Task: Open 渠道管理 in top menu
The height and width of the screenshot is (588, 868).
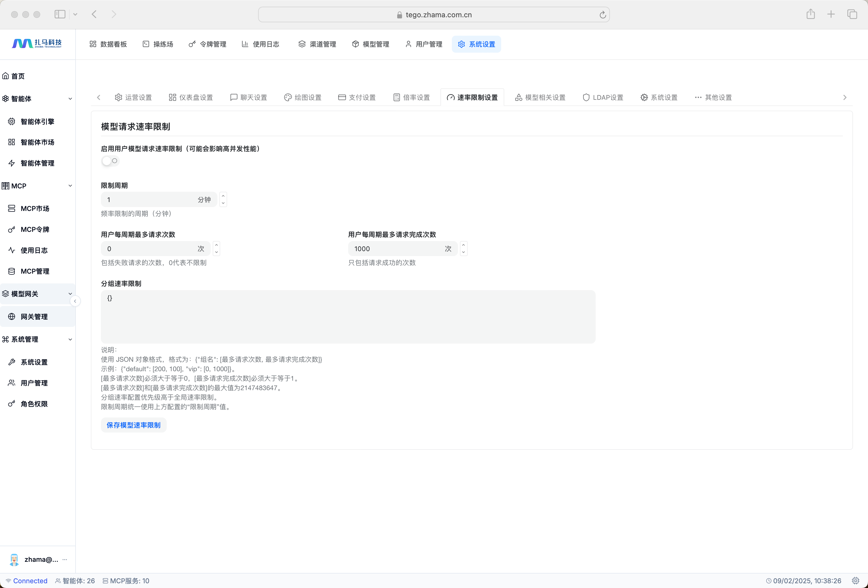Action: point(317,44)
